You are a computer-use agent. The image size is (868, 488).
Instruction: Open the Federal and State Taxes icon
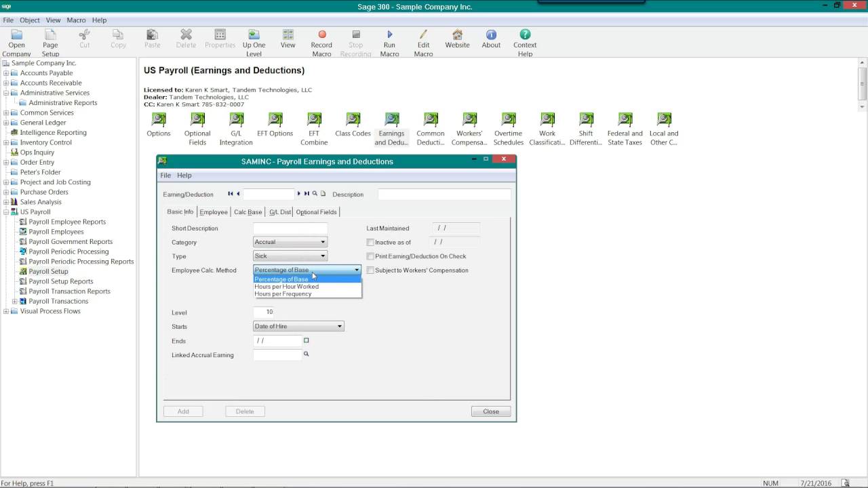pyautogui.click(x=625, y=129)
